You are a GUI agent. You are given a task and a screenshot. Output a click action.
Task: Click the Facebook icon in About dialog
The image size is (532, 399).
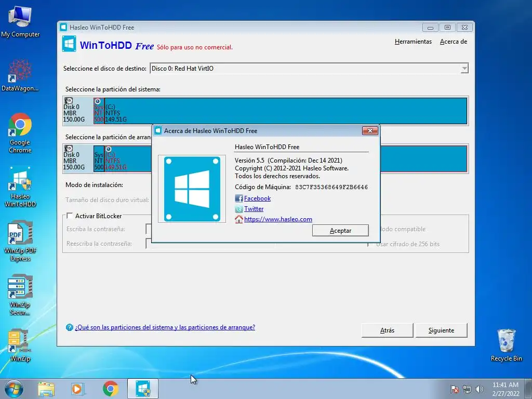pyautogui.click(x=239, y=198)
